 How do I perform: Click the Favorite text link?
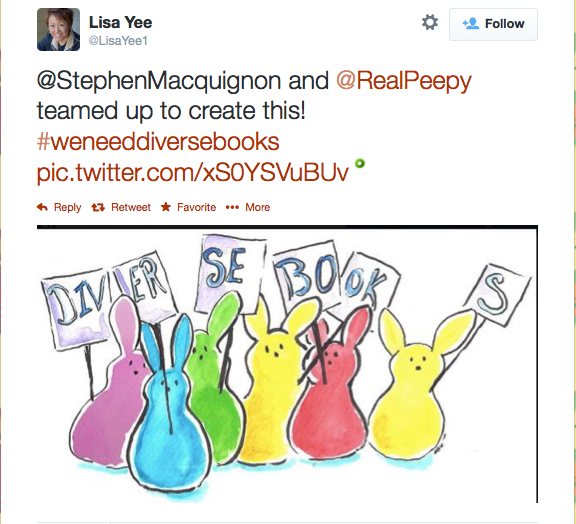197,208
